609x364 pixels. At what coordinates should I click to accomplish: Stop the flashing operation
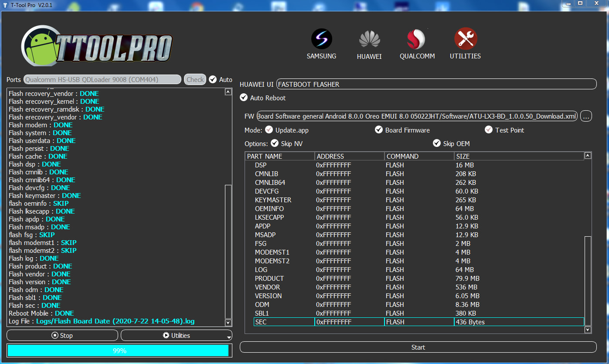pos(62,335)
